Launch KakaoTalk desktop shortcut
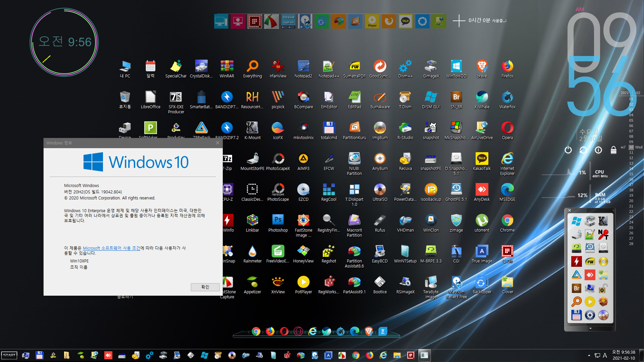644x362 pixels. pyautogui.click(x=482, y=162)
